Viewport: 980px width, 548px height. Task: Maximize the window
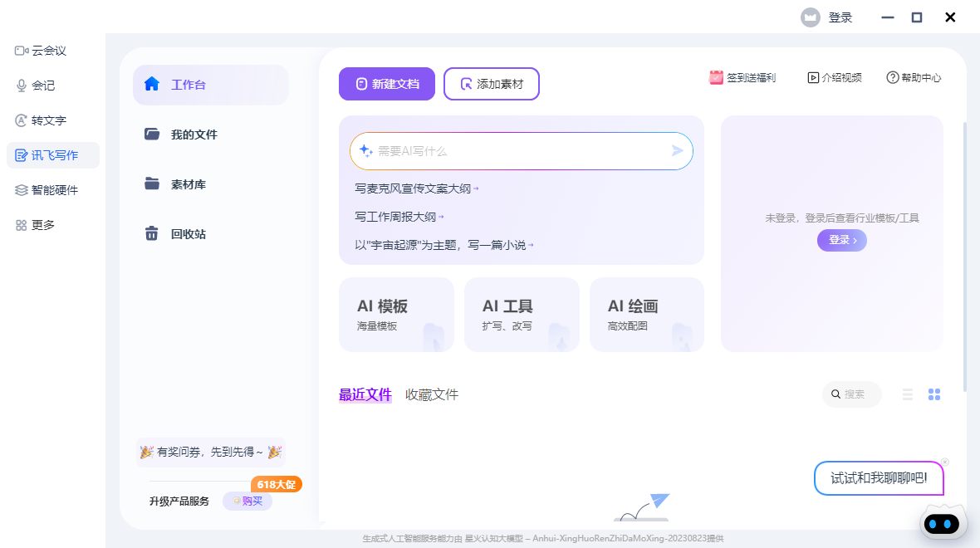[917, 17]
